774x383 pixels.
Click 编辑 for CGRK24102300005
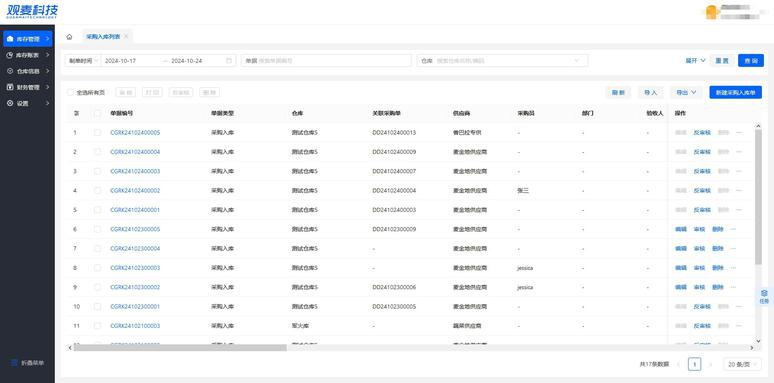681,229
